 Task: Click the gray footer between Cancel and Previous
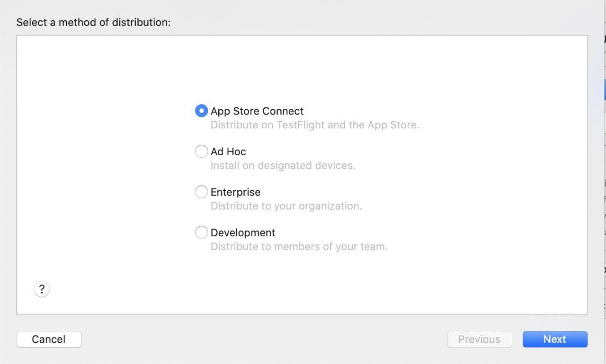pyautogui.click(x=260, y=339)
